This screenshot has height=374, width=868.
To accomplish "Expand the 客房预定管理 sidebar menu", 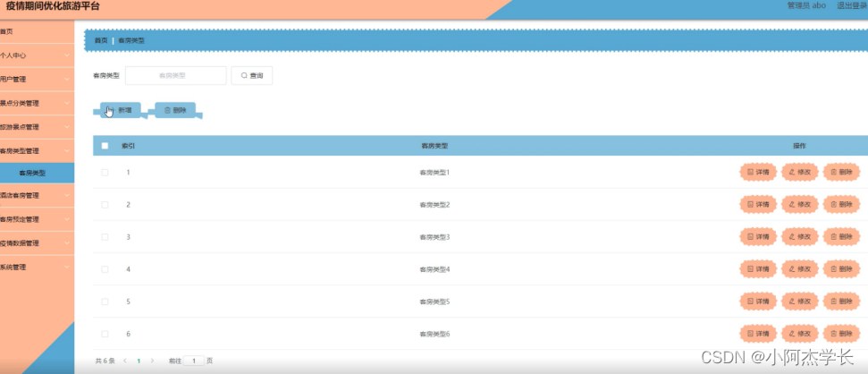I will click(37, 219).
